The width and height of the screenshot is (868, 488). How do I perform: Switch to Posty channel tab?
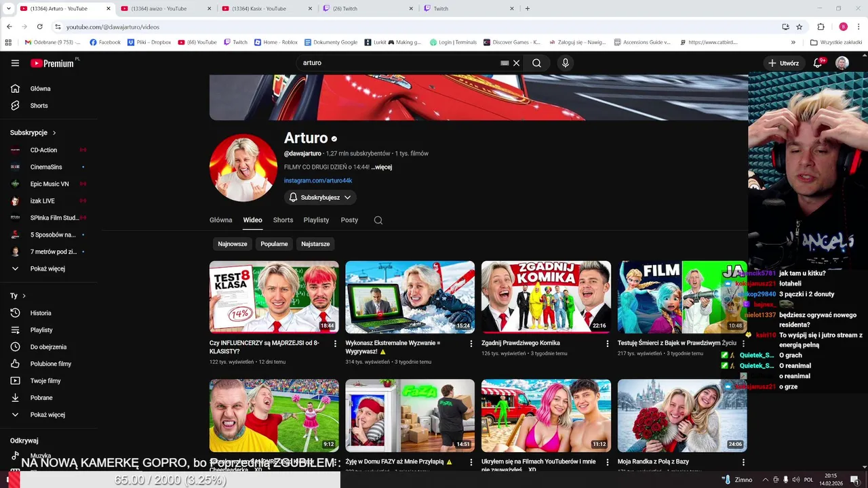pyautogui.click(x=349, y=220)
